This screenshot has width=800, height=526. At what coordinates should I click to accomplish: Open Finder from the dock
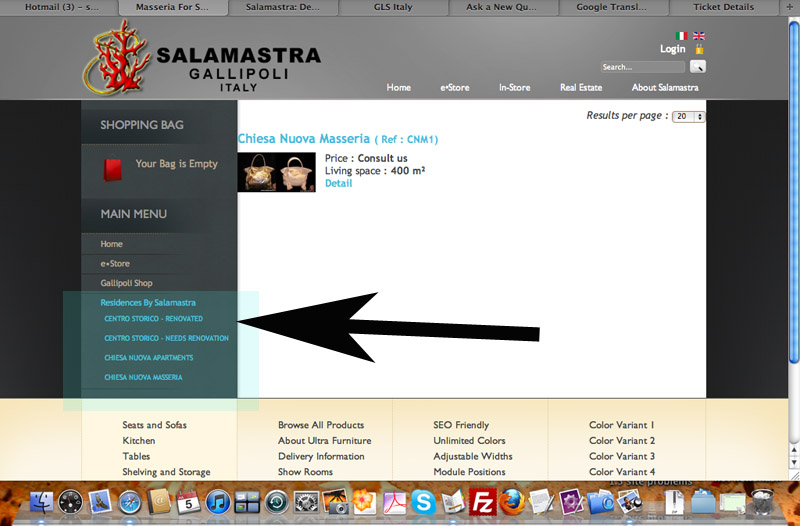tap(41, 502)
